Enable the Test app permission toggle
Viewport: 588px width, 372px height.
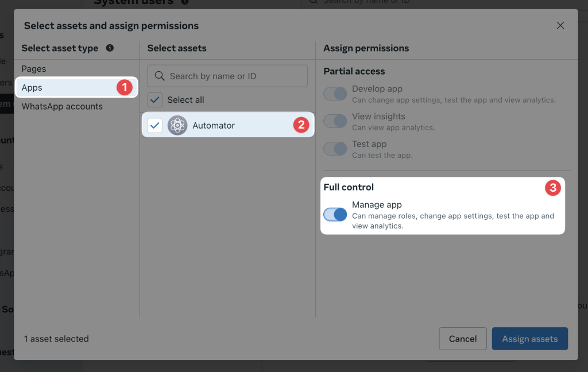tap(335, 149)
